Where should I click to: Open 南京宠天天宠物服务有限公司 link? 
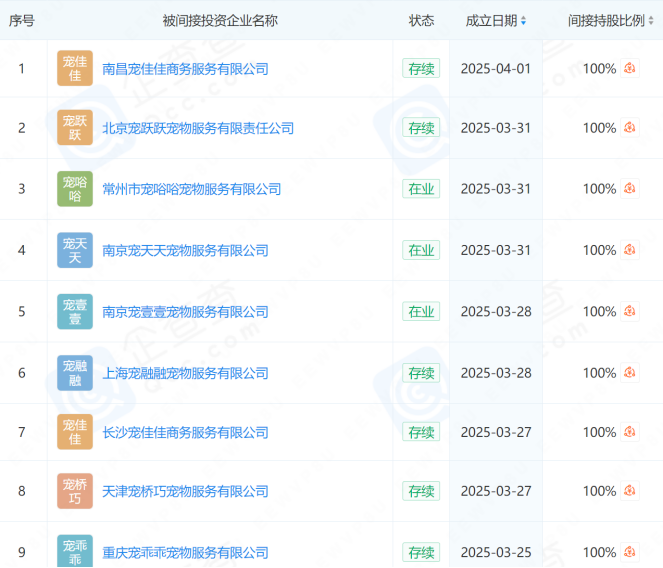click(186, 250)
